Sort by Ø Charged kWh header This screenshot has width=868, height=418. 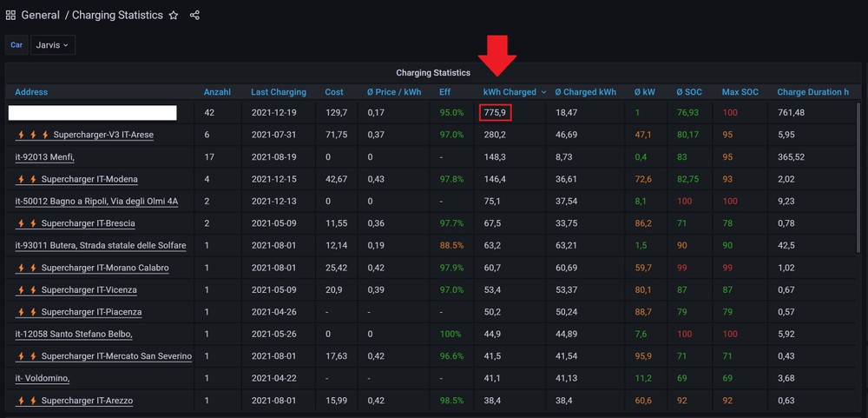coord(586,92)
